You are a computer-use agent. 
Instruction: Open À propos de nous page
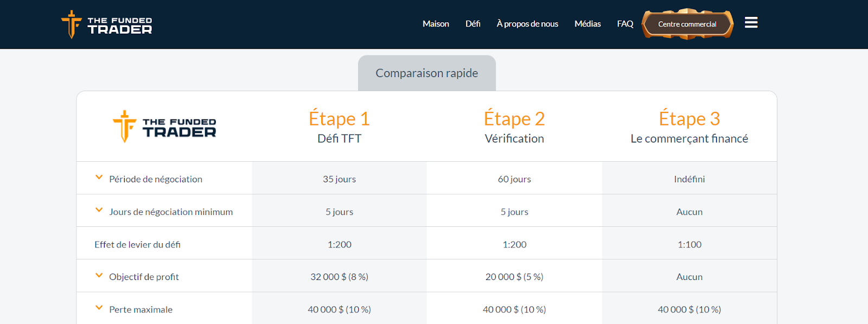527,24
